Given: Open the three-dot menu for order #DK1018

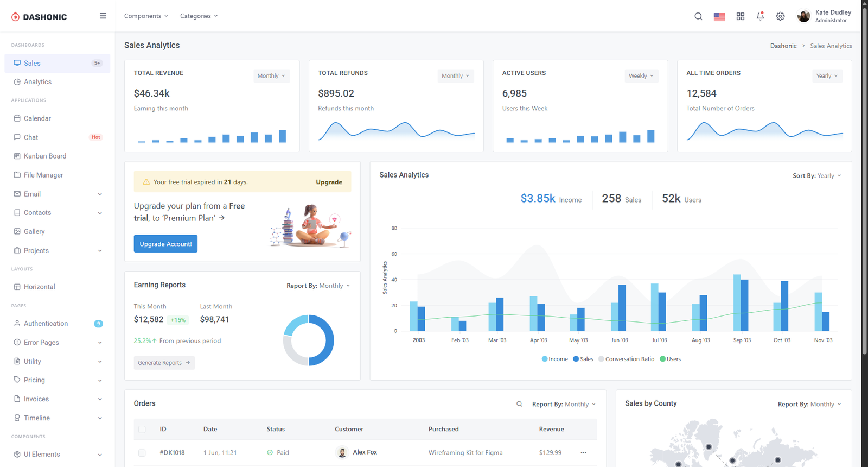Looking at the screenshot, I should (x=583, y=452).
